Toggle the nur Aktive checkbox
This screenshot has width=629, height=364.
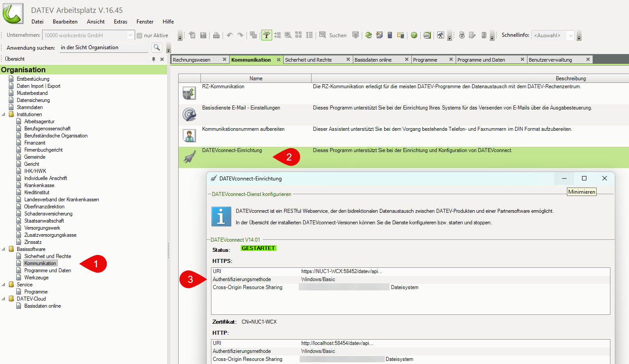coord(139,35)
